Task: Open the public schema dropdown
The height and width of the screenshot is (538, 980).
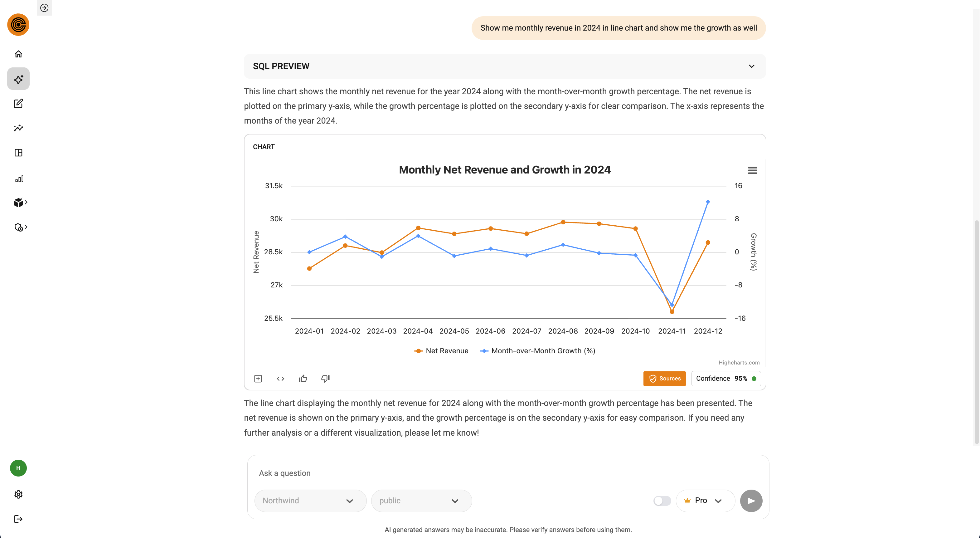Action: click(421, 501)
